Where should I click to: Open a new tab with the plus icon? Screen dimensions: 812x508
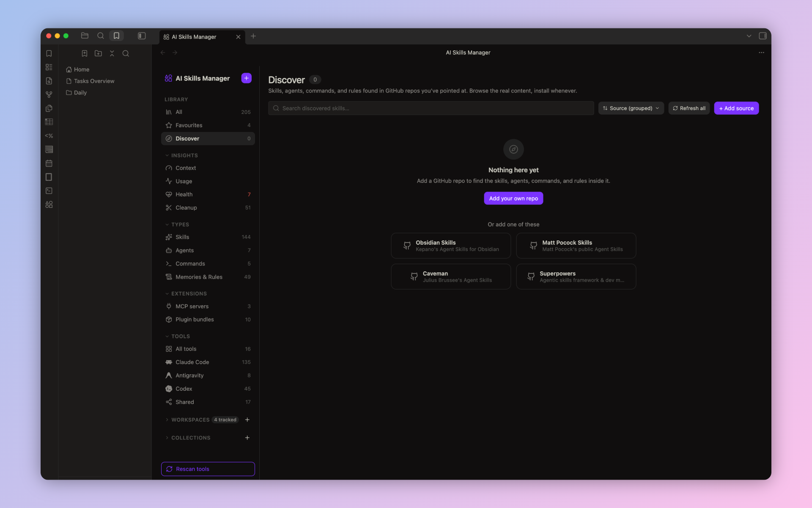[253, 36]
